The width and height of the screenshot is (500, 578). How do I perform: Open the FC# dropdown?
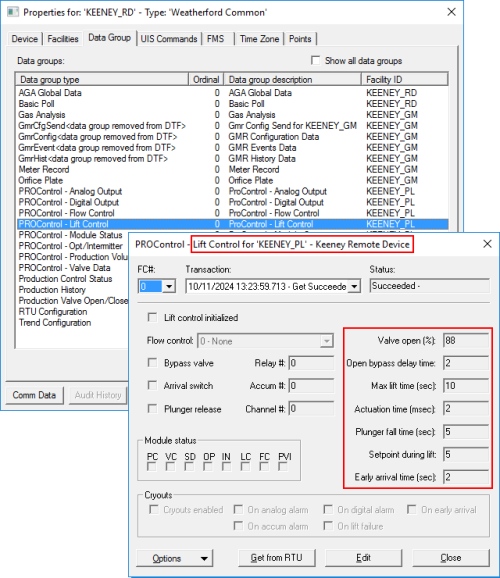[x=169, y=286]
